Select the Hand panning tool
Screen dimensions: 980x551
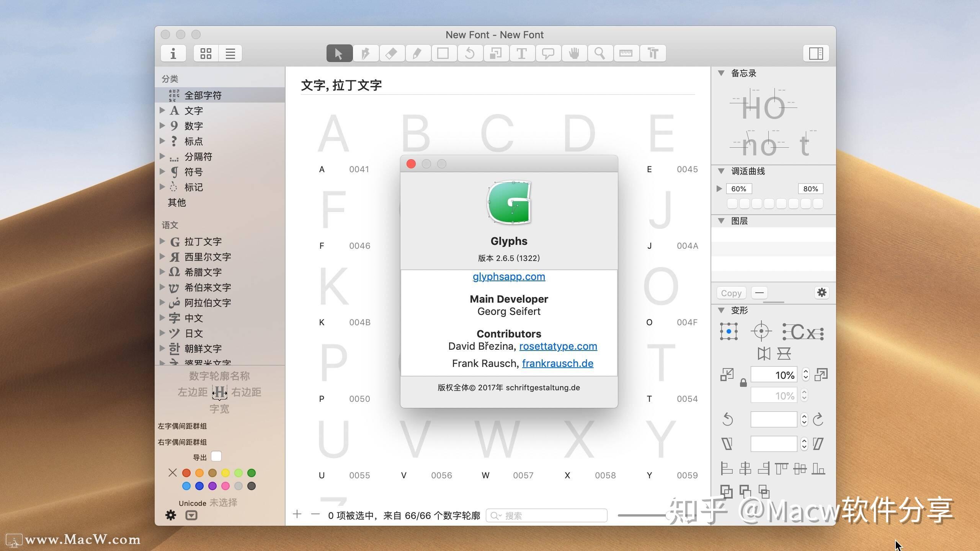pos(574,53)
